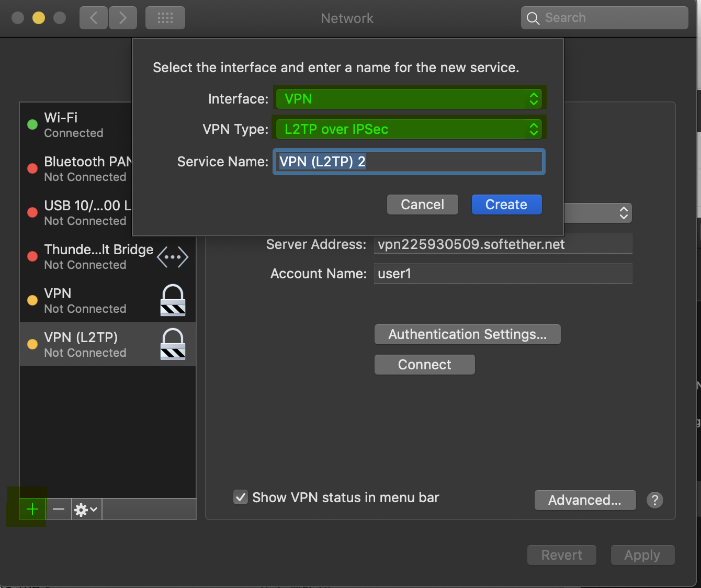Show all preferences grid button
Screen dimensions: 701x588
point(165,18)
